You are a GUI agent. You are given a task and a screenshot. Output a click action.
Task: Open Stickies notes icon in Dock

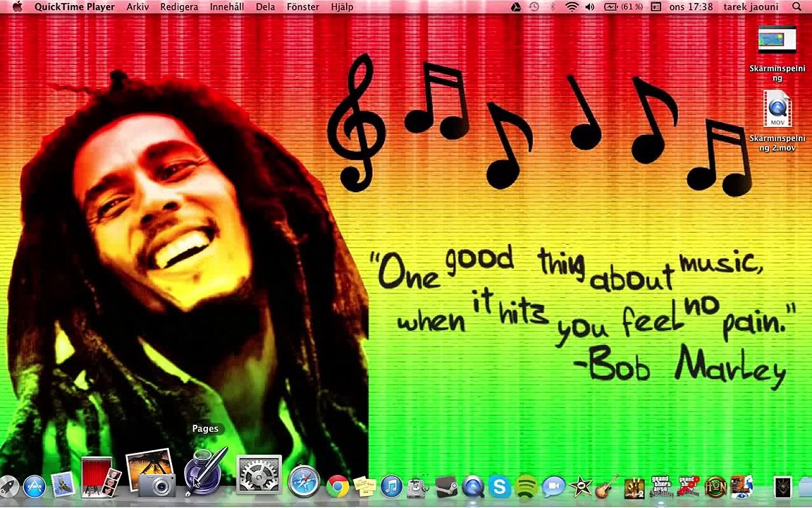[x=364, y=486]
